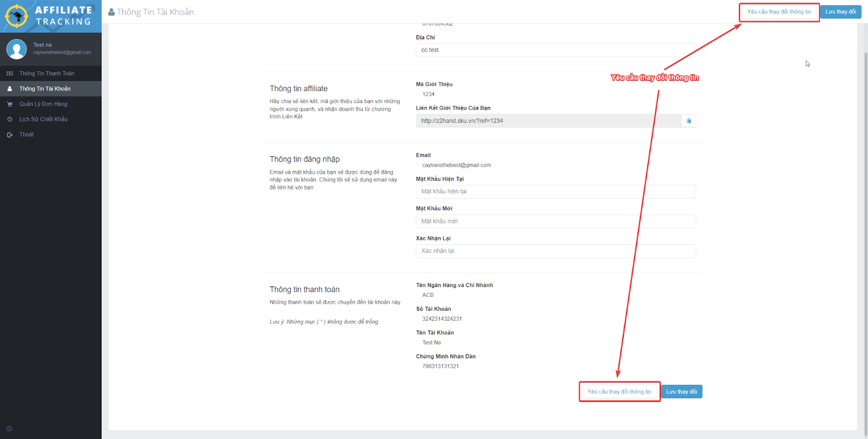The width and height of the screenshot is (868, 439).
Task: Click top Lưu thay đổi button
Action: [x=841, y=12]
